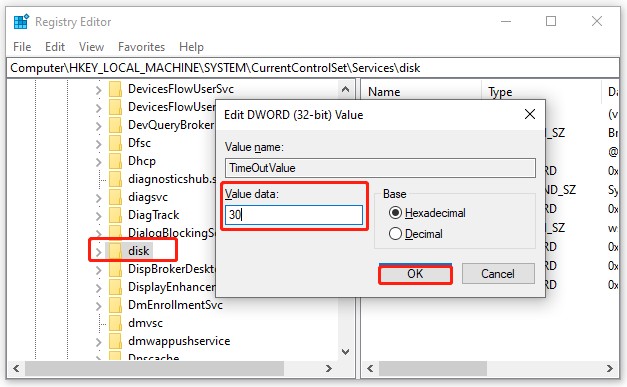Select the DmEnrollmentSvc tree key
The height and width of the screenshot is (387, 627).
click(x=175, y=305)
